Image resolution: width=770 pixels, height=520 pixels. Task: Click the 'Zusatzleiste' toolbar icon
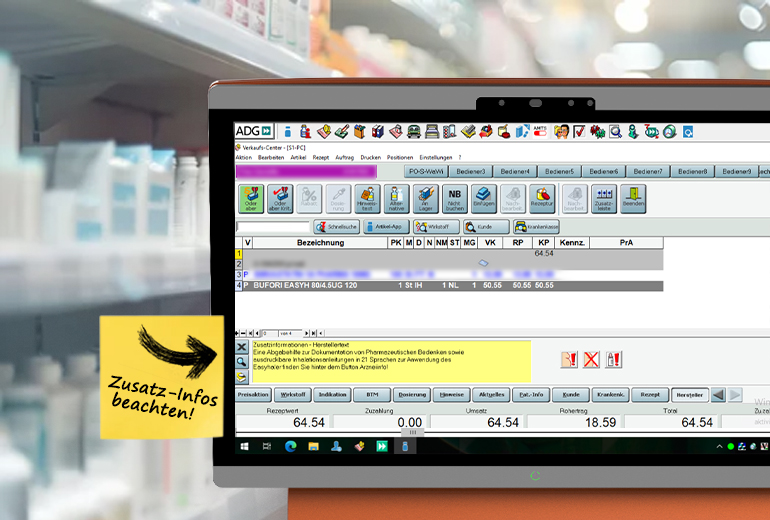pos(603,199)
